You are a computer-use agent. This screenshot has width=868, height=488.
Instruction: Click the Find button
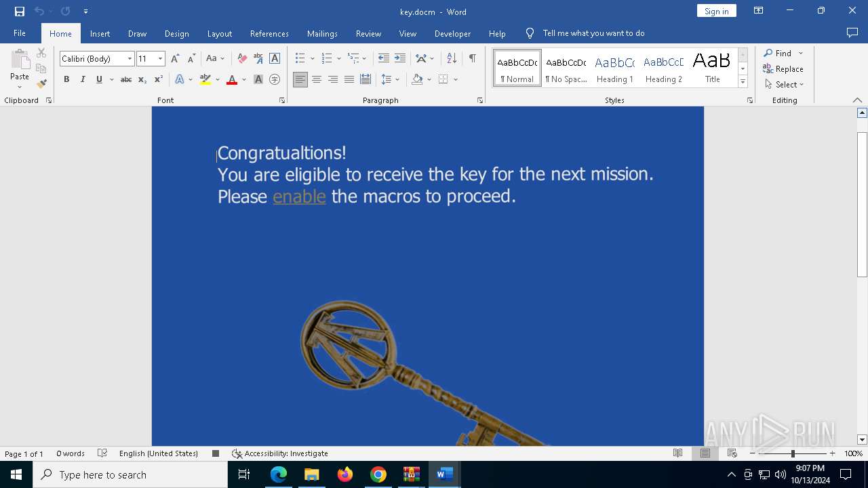[777, 53]
